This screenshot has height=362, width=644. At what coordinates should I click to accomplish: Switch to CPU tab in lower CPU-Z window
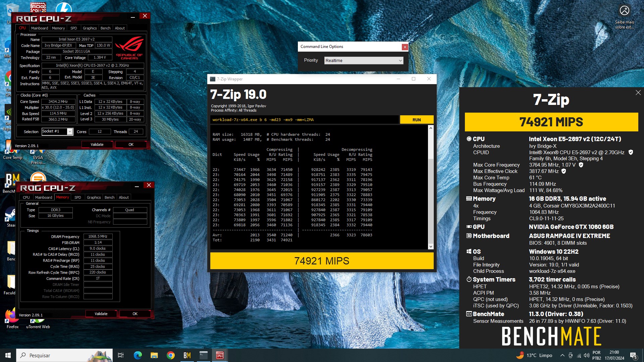[x=26, y=197]
